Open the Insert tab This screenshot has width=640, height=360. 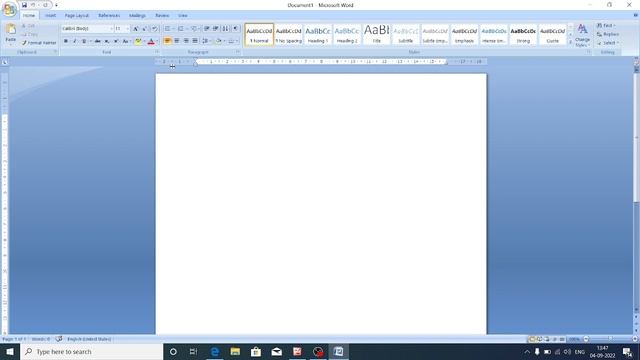click(51, 16)
